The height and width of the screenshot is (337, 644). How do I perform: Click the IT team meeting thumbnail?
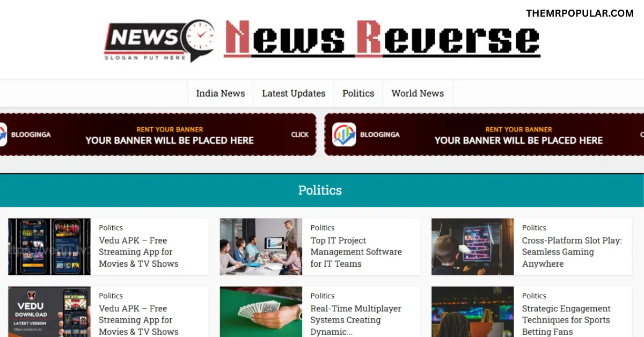pyautogui.click(x=261, y=247)
